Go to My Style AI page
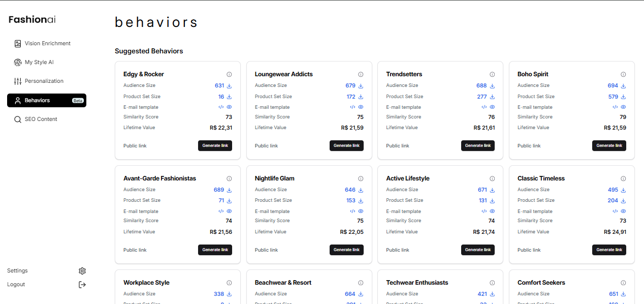644x304 pixels. click(x=39, y=63)
